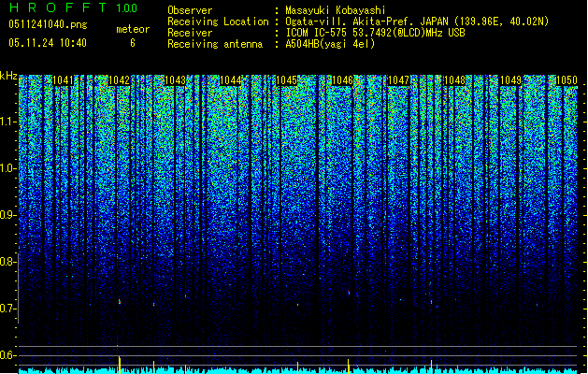Click the meteor echo dot near 1046
588x374 pixels.
[x=349, y=293]
